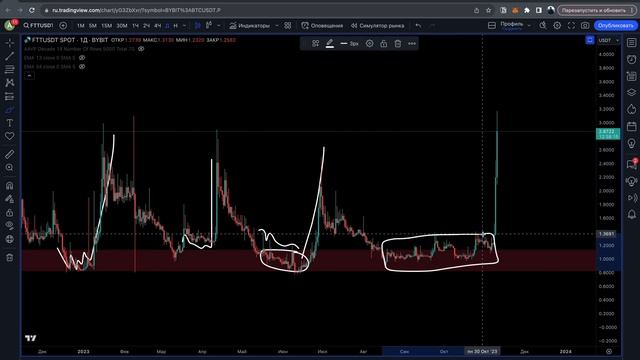Toggle visibility of ARVP indicator
640x360 pixels.
point(141,49)
